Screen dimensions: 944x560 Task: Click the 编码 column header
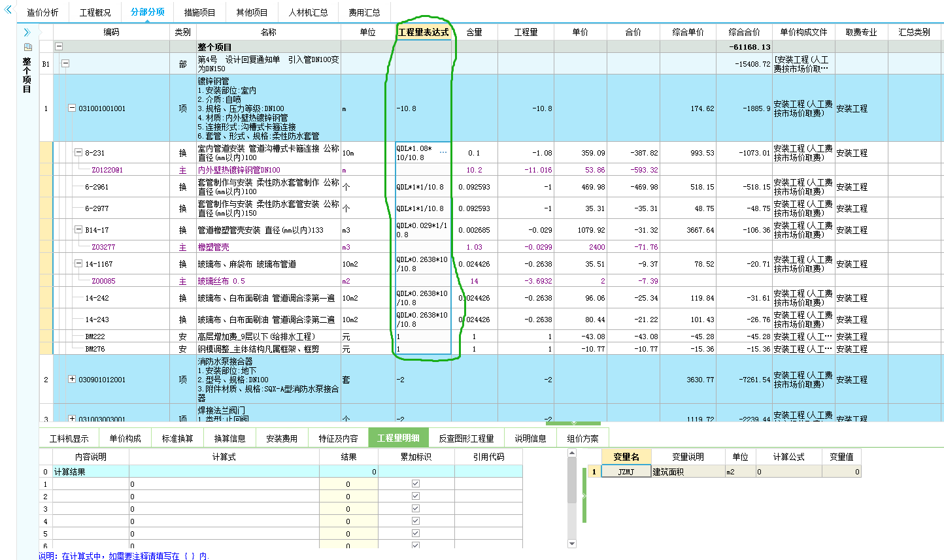click(x=112, y=32)
